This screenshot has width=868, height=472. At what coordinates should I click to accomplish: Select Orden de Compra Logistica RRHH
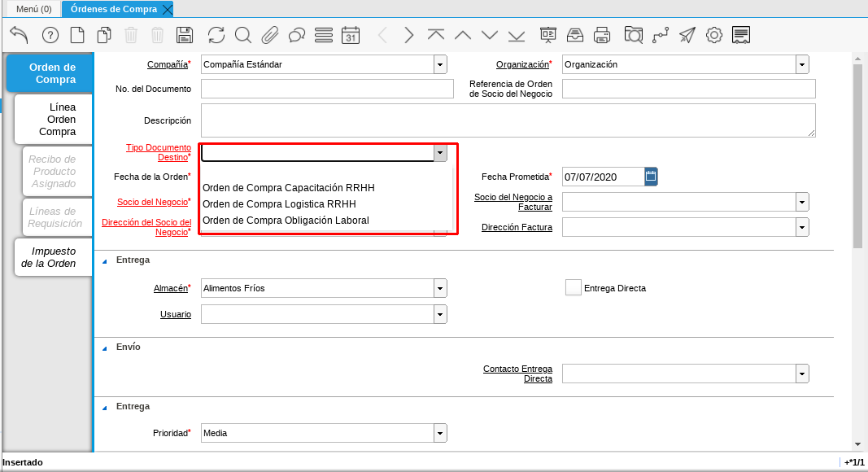[x=279, y=204]
